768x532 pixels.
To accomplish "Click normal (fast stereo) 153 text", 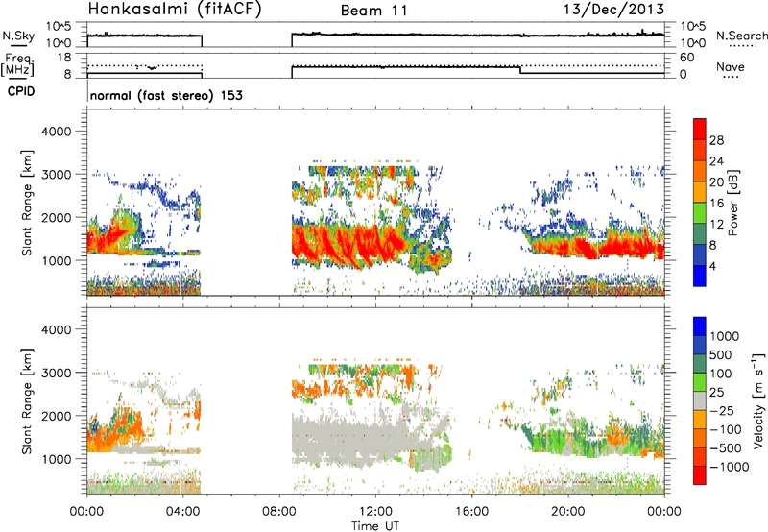I will [166, 95].
